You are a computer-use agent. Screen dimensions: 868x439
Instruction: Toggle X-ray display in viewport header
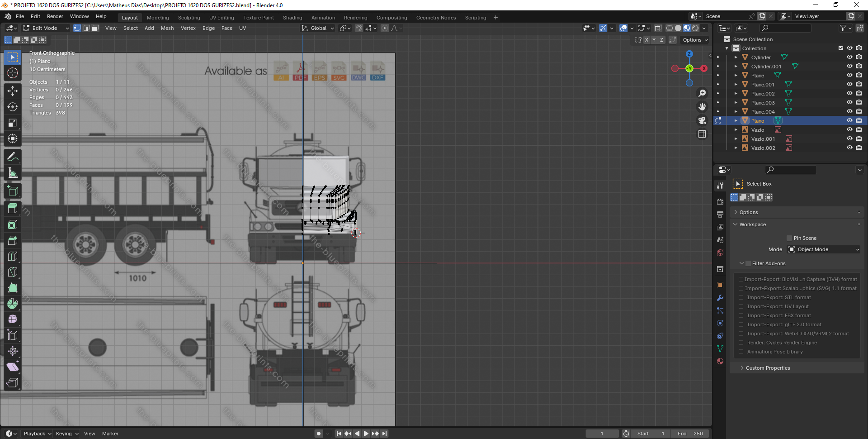658,28
